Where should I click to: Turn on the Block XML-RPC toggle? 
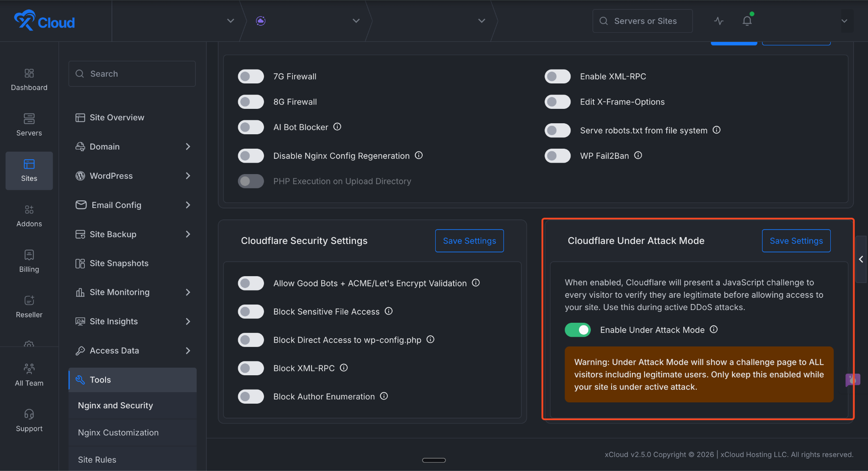click(250, 368)
